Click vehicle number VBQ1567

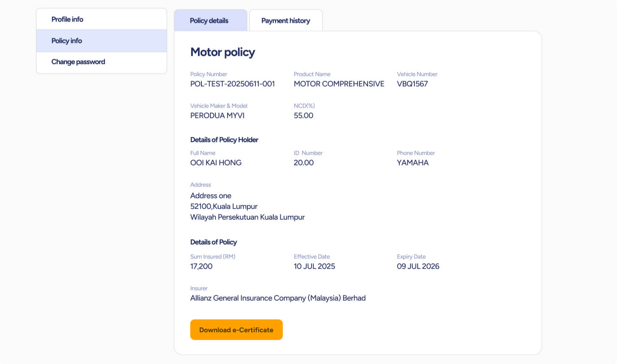pos(412,84)
